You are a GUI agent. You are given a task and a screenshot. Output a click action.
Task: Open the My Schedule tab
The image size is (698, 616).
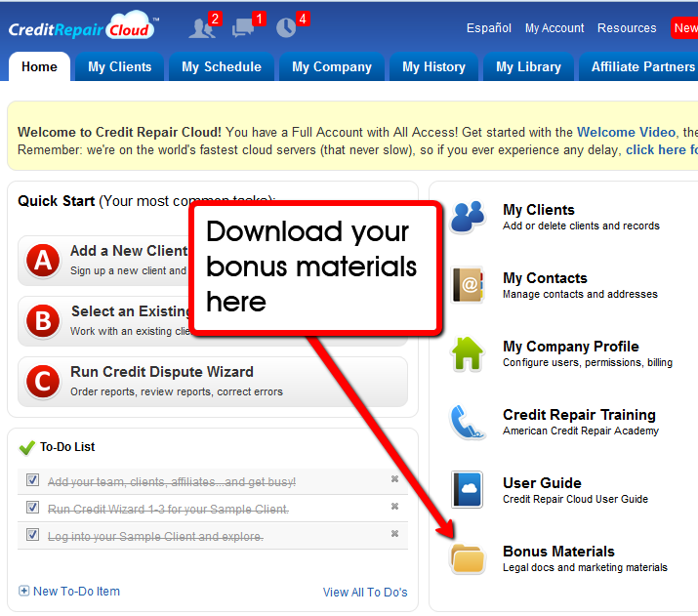coord(222,66)
